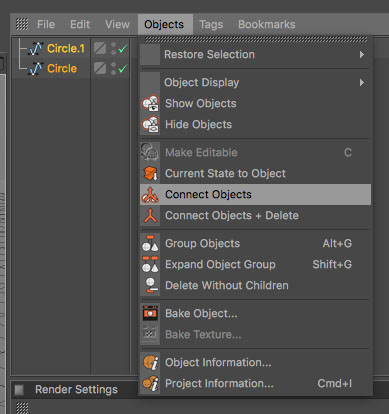
Task: Click the Hide Objects icon
Action: click(x=150, y=125)
